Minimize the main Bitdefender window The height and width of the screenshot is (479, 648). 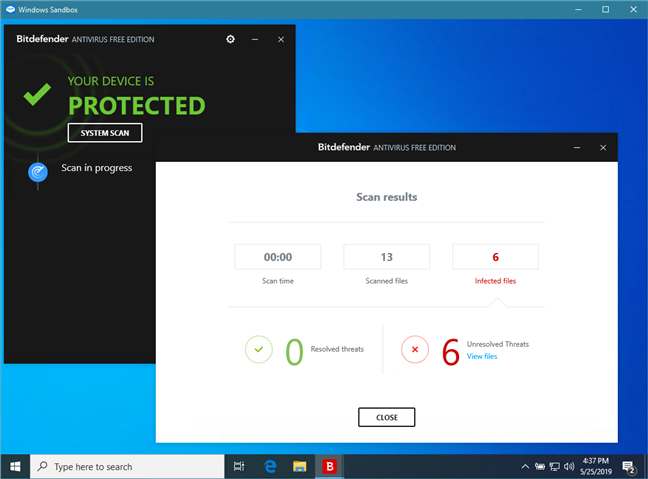tap(255, 39)
